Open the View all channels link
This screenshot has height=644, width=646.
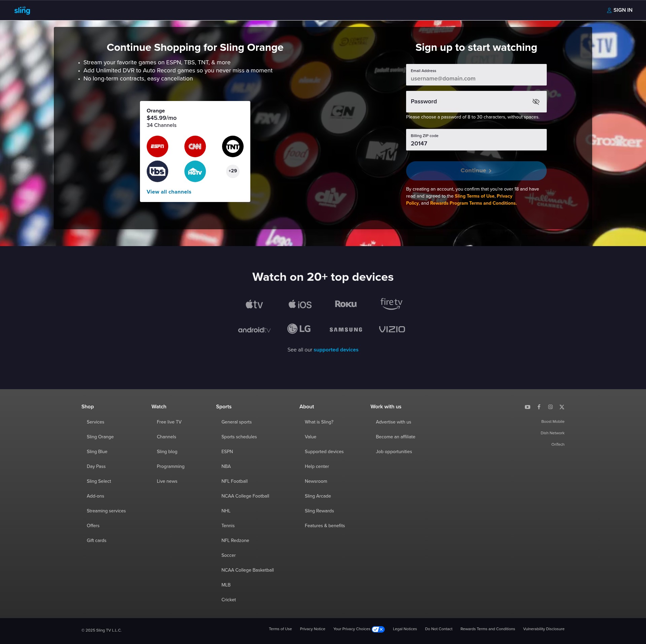(x=169, y=192)
